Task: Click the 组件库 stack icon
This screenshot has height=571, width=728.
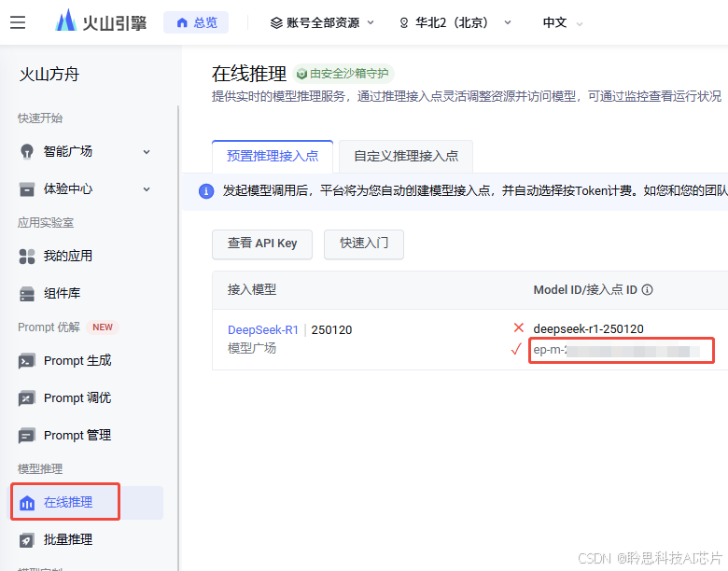Action: (27, 294)
